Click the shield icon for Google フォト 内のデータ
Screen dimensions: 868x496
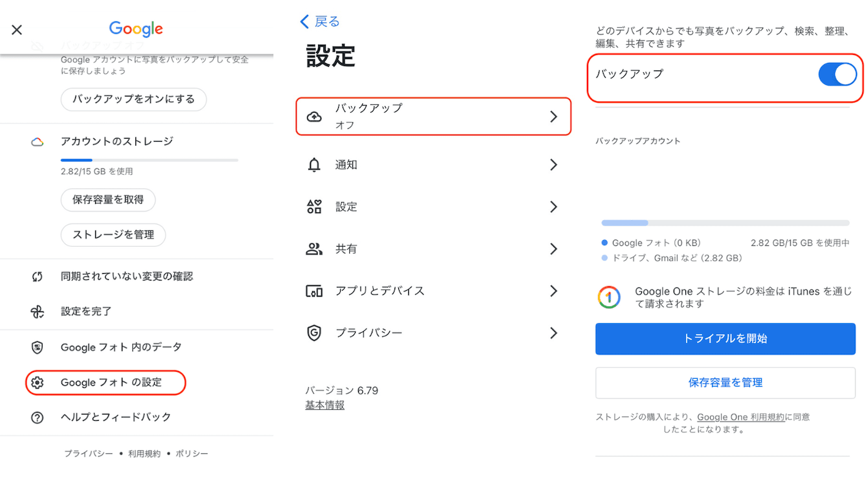(x=37, y=348)
